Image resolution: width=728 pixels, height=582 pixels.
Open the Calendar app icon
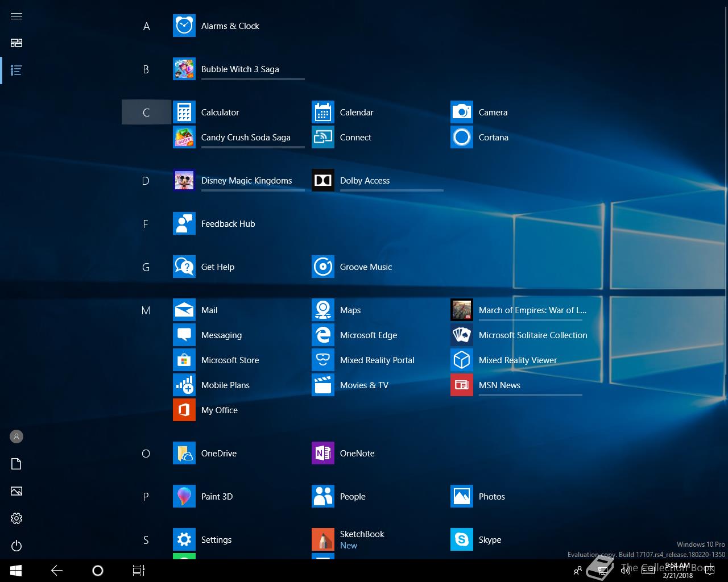pyautogui.click(x=323, y=113)
